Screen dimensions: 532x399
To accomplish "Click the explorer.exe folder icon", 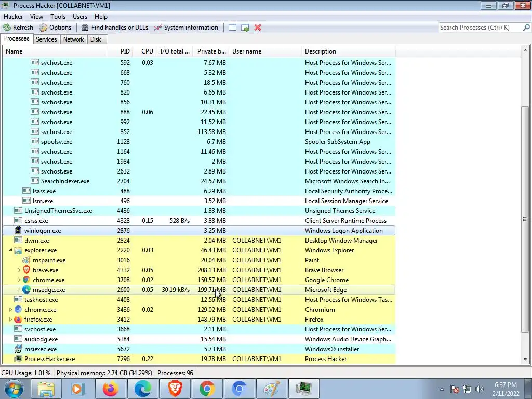I will (x=18, y=250).
